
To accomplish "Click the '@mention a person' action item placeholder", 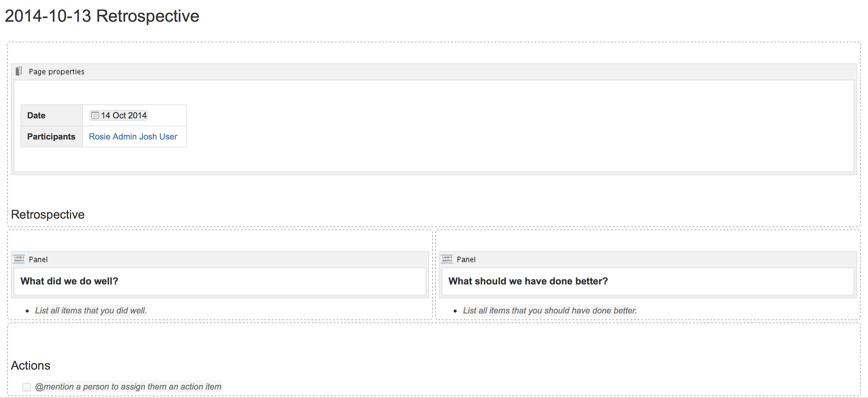I will click(128, 387).
